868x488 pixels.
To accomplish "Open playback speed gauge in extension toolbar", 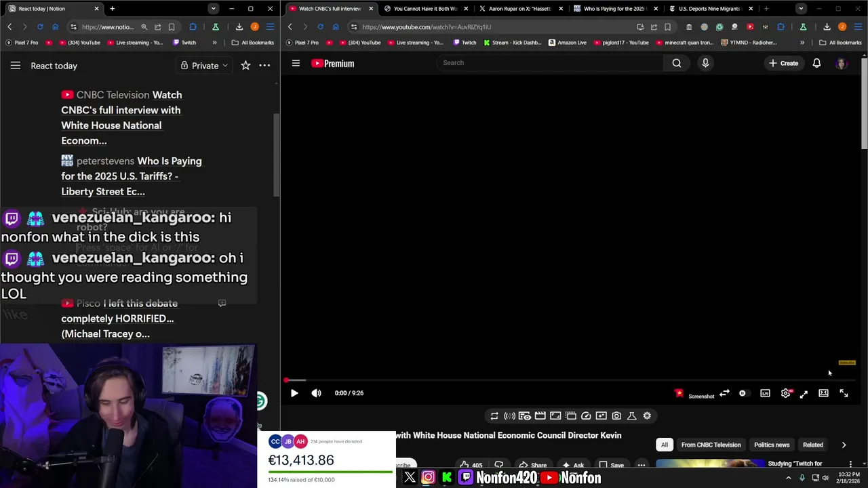I will [x=586, y=416].
